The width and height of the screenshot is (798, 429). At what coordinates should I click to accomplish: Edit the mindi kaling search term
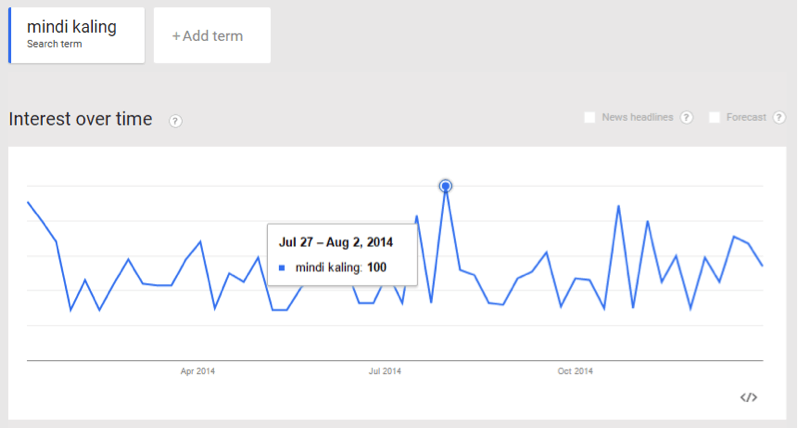click(71, 27)
